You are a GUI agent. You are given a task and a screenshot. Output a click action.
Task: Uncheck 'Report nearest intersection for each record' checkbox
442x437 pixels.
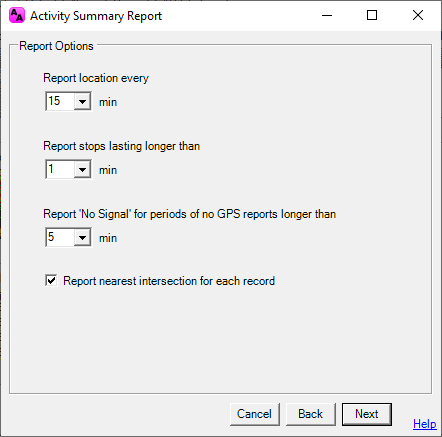pos(51,281)
